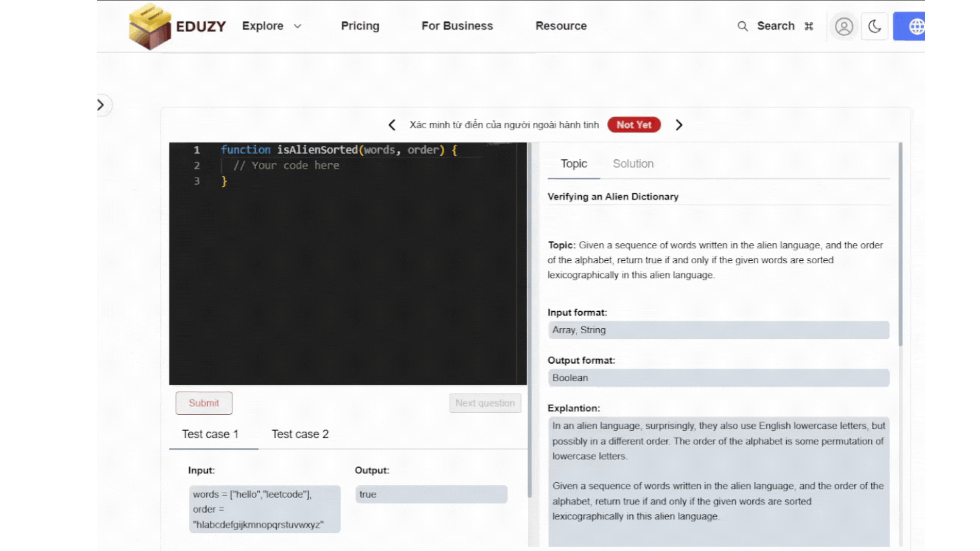Click inside the code editor area
The image size is (980, 551).
(x=347, y=281)
